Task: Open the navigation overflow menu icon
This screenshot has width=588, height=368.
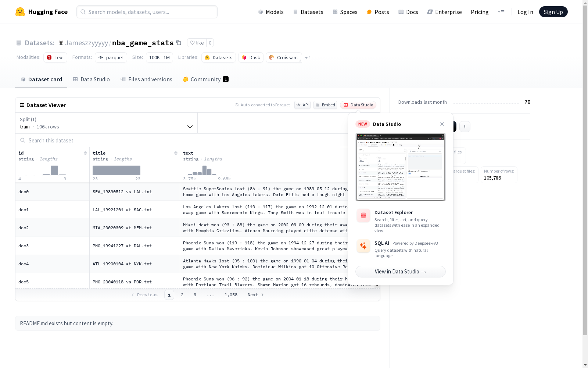Action: point(501,12)
